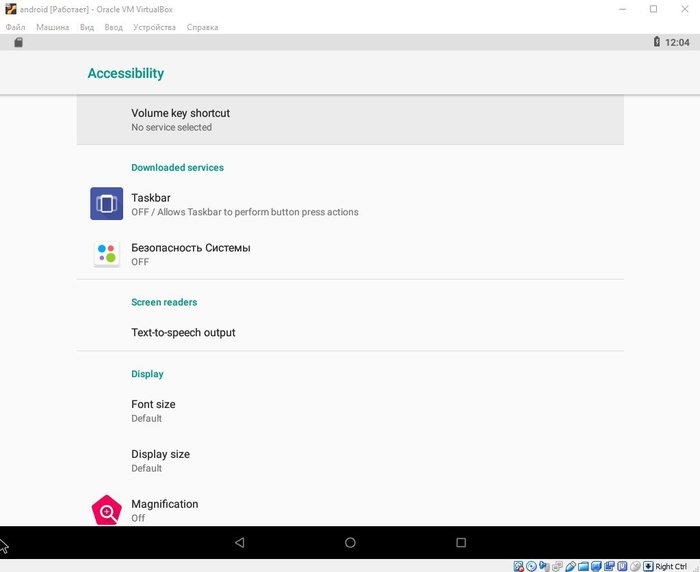Click the clock showing 12:04
Screen dimensions: 700x572
[x=677, y=43]
